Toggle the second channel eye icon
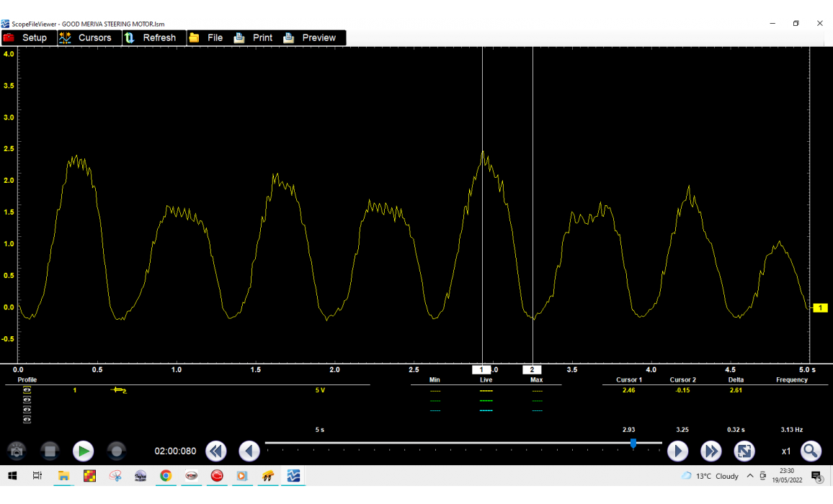 coord(27,400)
